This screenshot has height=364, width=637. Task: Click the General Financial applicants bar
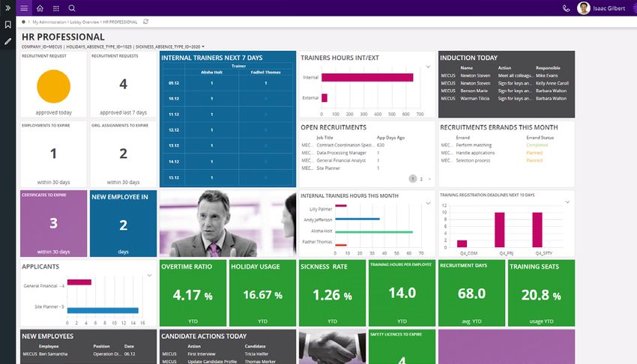79,282
